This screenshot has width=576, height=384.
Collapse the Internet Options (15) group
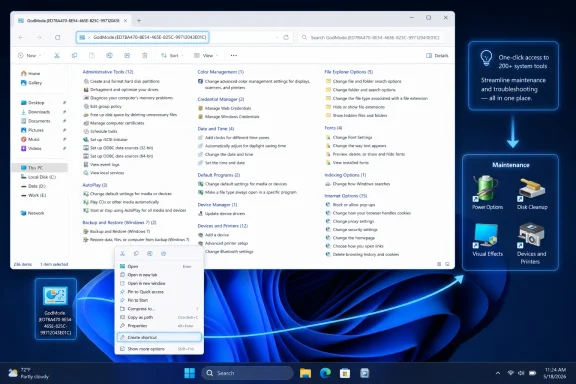point(346,196)
